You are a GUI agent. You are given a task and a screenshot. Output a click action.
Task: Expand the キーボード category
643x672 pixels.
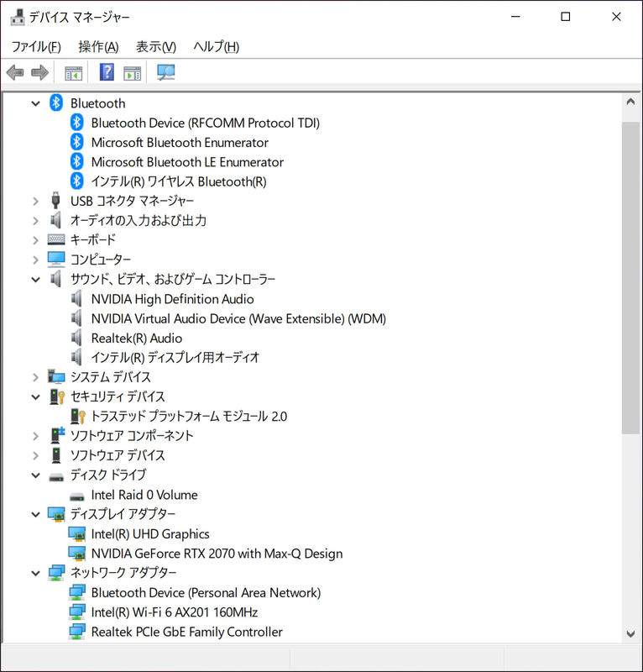[x=36, y=240]
